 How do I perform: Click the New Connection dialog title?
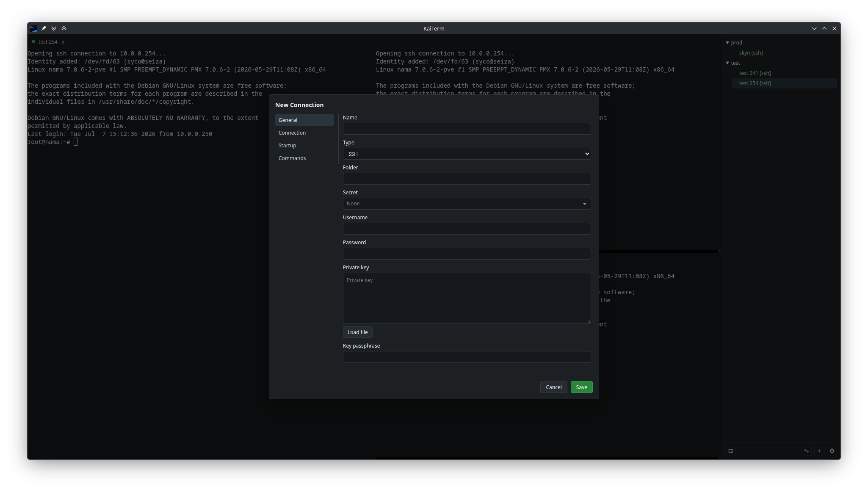click(x=299, y=105)
